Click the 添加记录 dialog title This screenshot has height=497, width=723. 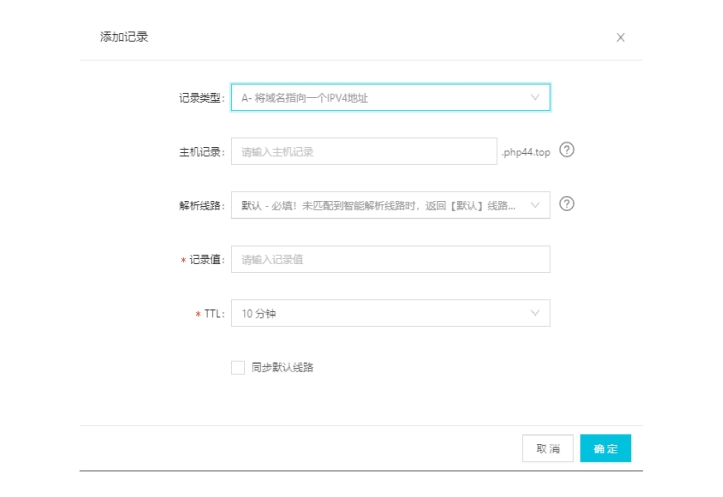coord(124,37)
